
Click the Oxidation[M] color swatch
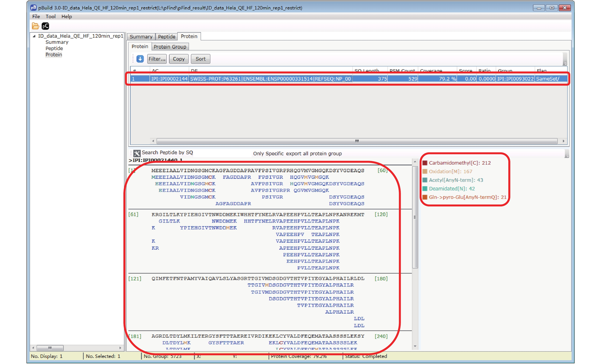pos(425,171)
